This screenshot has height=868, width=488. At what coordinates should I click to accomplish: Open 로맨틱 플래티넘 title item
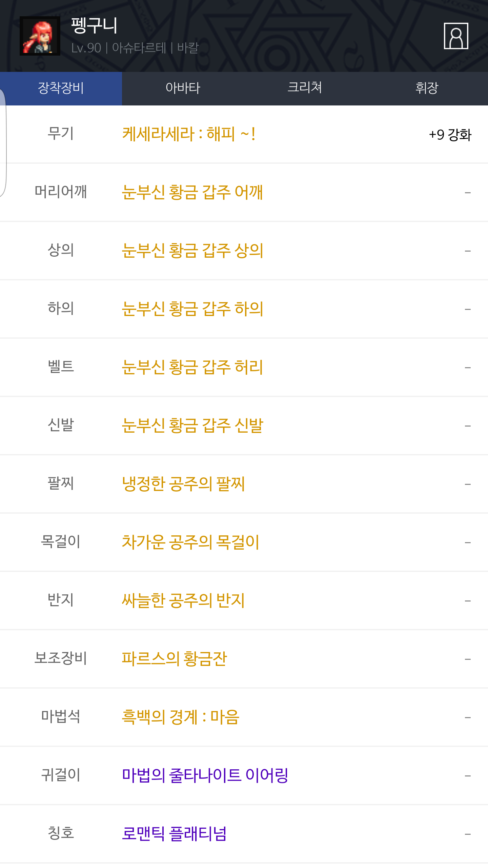[174, 834]
